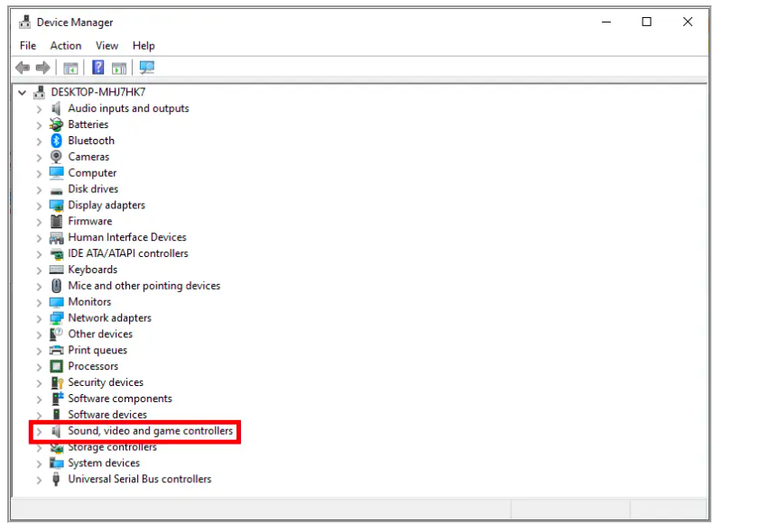Click the Display adapters icon
The height and width of the screenshot is (532, 759).
56,206
